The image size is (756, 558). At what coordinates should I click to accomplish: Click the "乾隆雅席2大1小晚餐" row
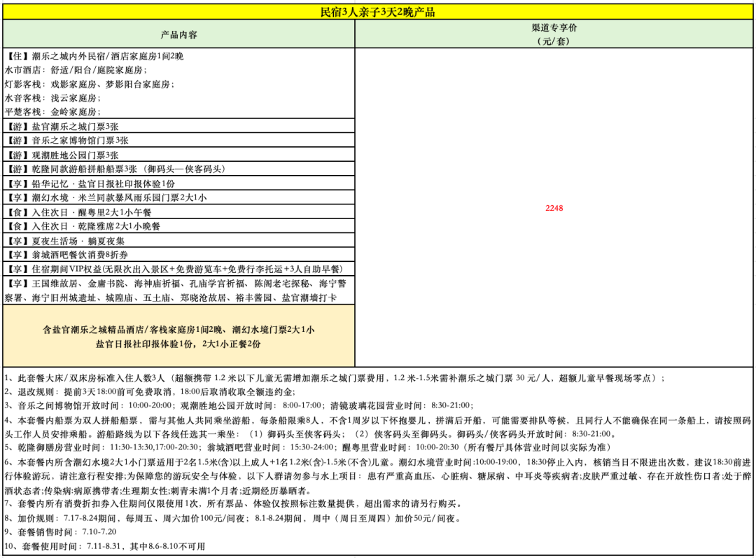coord(179,225)
